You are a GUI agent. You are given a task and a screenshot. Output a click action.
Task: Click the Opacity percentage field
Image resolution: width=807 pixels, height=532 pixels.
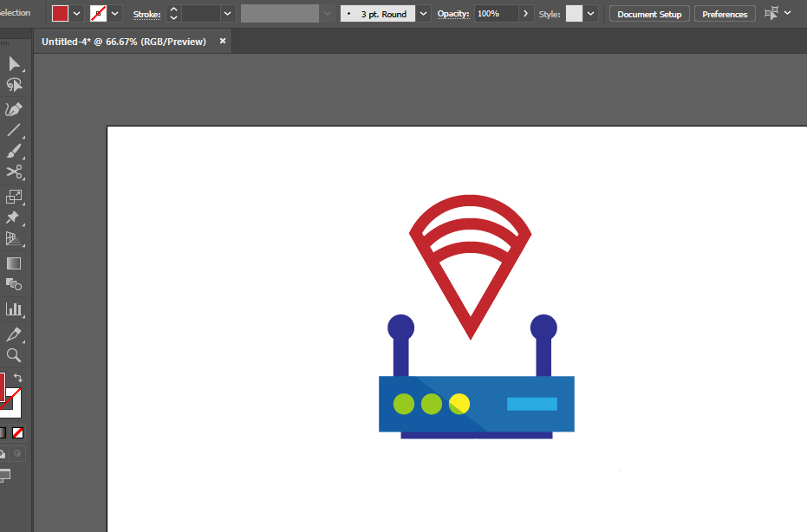pyautogui.click(x=496, y=14)
